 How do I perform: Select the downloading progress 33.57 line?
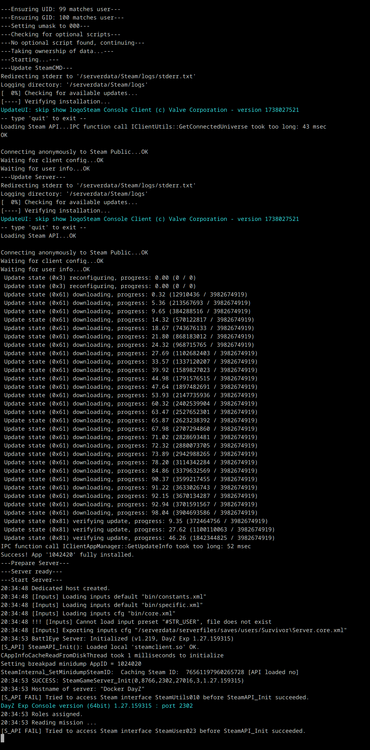[x=131, y=362]
